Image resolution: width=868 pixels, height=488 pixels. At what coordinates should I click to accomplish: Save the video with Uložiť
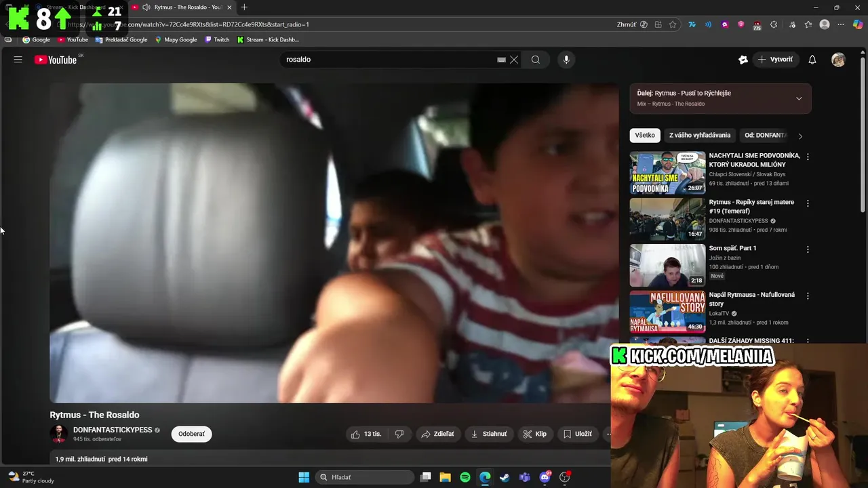click(577, 434)
